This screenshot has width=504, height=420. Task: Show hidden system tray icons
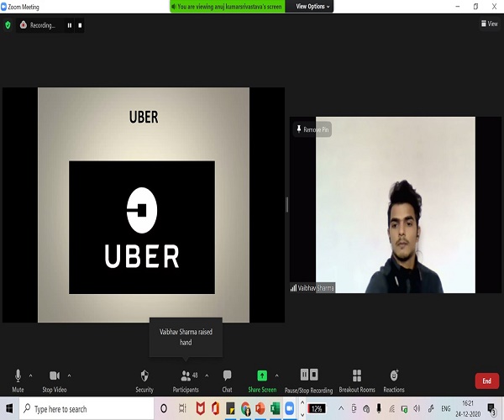click(x=341, y=409)
